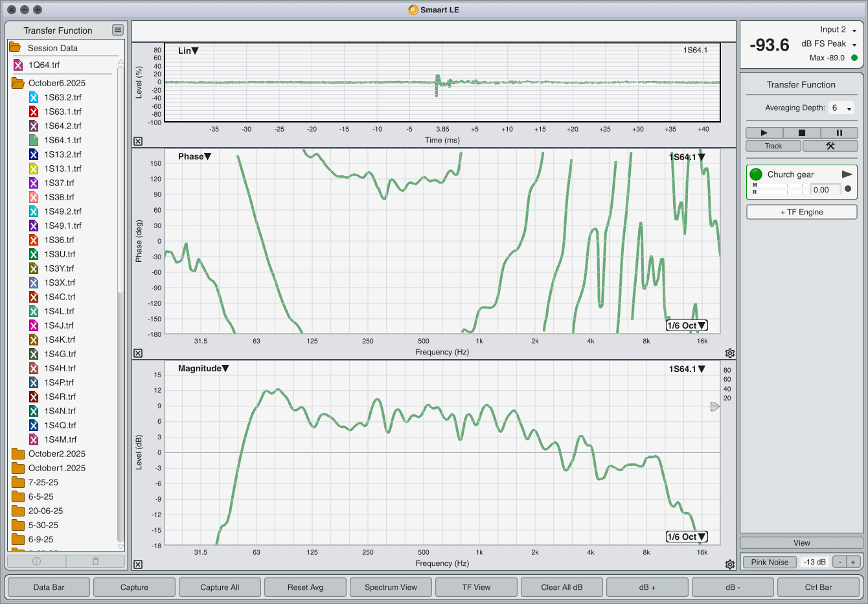Toggle the Track delay button
Screen dimensions: 868x604
(x=773, y=146)
